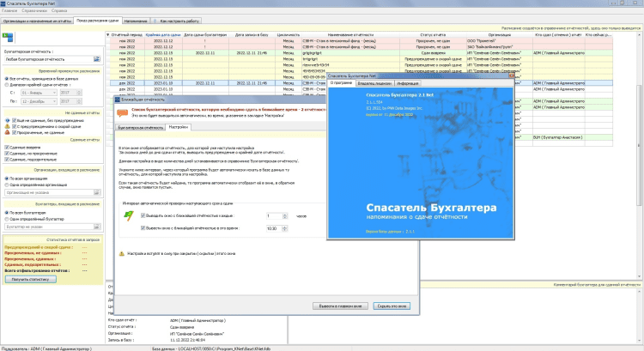Screen dimensions: 644x351
Task: Sort by Отчётный период column header
Action: [127, 35]
